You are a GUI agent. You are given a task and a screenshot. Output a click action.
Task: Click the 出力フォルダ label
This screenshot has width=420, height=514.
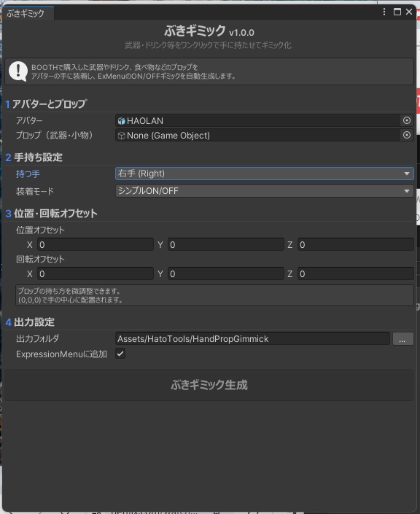point(38,338)
